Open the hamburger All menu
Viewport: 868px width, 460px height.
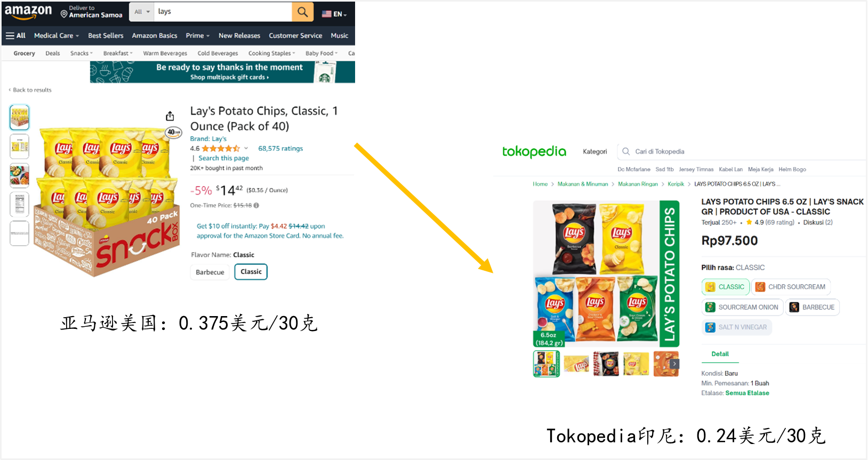(15, 36)
